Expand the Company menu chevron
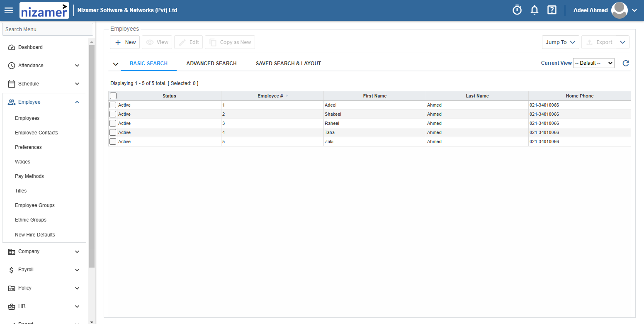The height and width of the screenshot is (324, 644). (77, 251)
